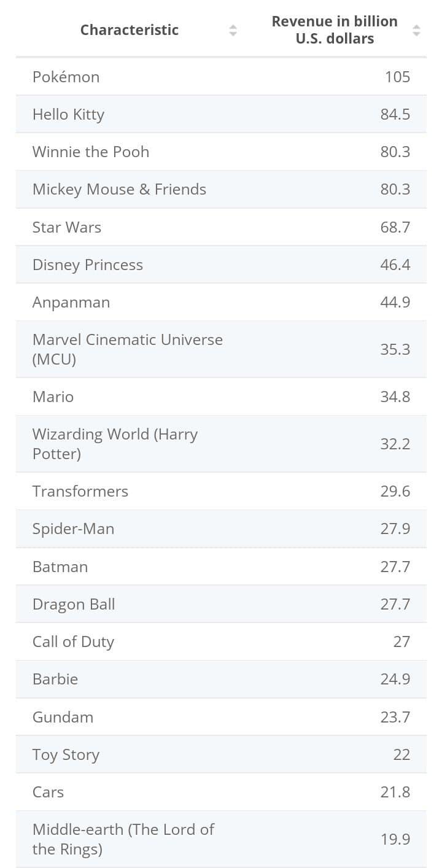Click Middle-earth (The Lord of the Rings) entry
This screenshot has height=868, width=442.
[123, 839]
